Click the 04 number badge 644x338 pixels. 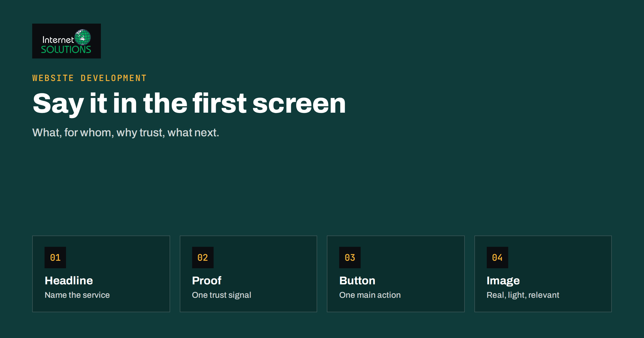[497, 258]
